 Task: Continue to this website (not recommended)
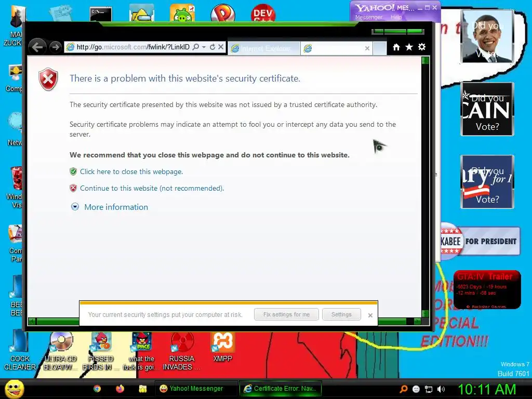(152, 188)
